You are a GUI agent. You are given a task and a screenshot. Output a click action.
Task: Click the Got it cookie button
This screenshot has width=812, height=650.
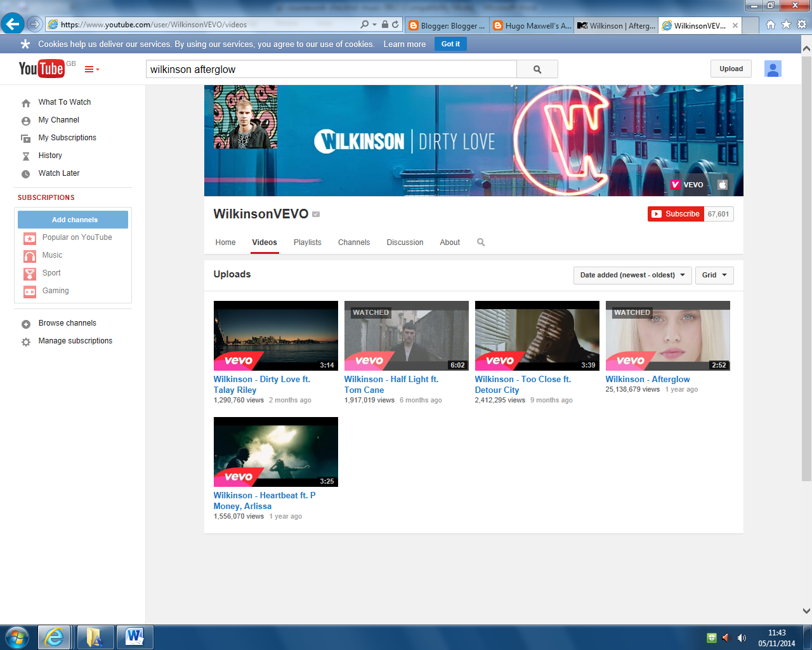[450, 44]
